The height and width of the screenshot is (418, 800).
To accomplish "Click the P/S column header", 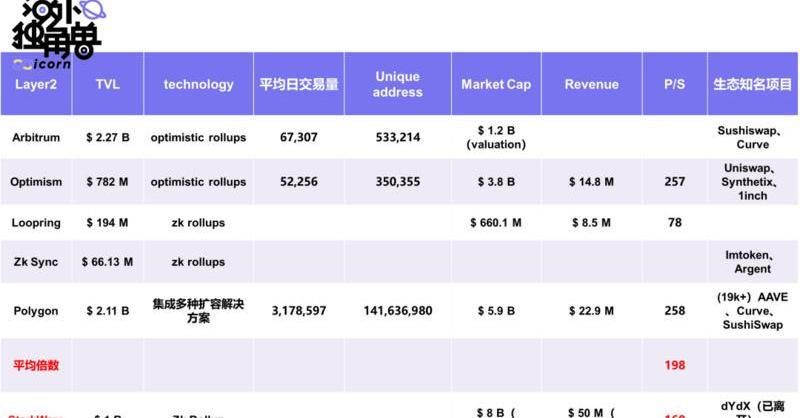I will click(674, 84).
